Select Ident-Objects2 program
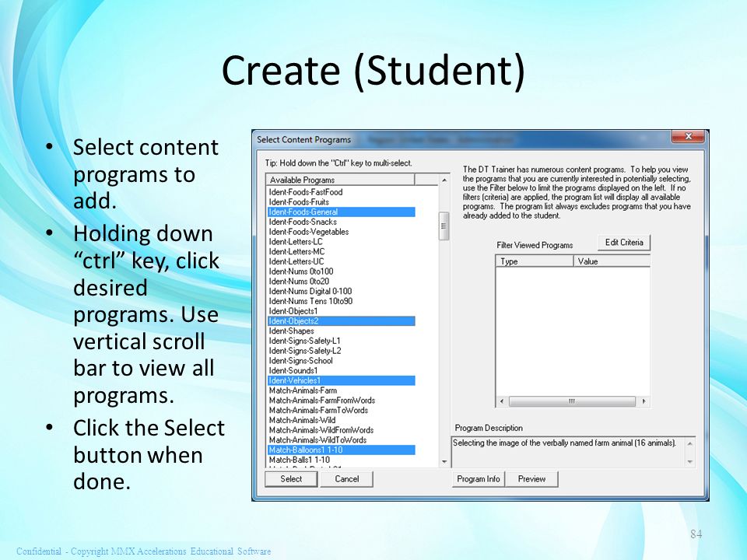The height and width of the screenshot is (560, 747). click(341, 321)
